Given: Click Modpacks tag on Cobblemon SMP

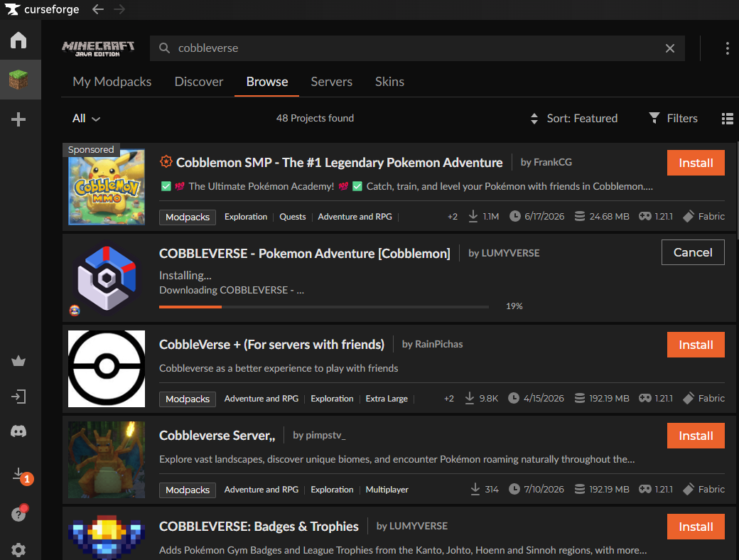Looking at the screenshot, I should tap(188, 217).
